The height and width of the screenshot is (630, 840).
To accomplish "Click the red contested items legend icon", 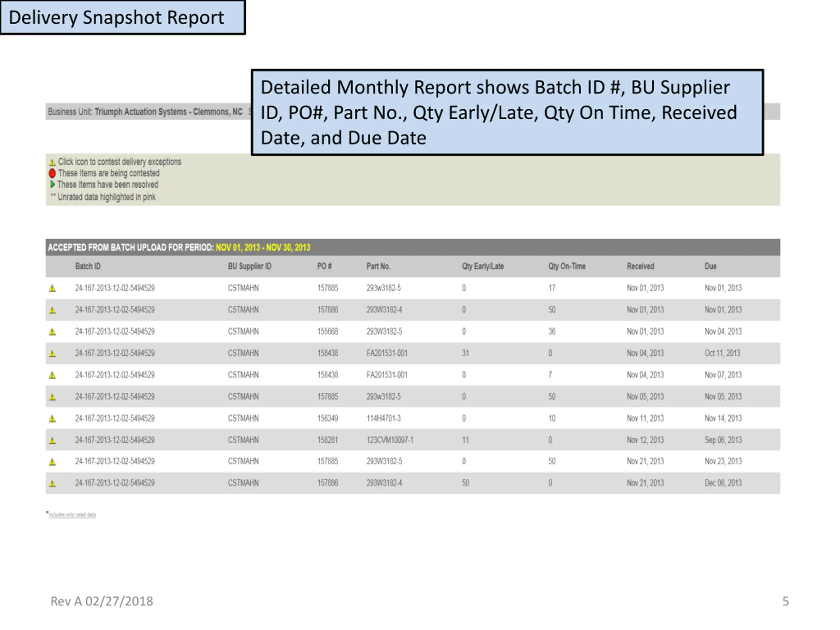I will (x=52, y=174).
